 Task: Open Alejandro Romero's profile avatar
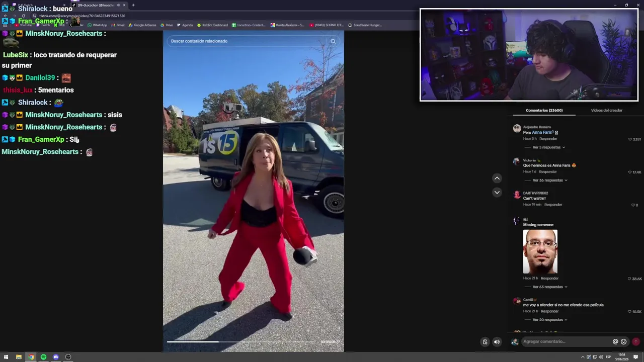pos(517,128)
